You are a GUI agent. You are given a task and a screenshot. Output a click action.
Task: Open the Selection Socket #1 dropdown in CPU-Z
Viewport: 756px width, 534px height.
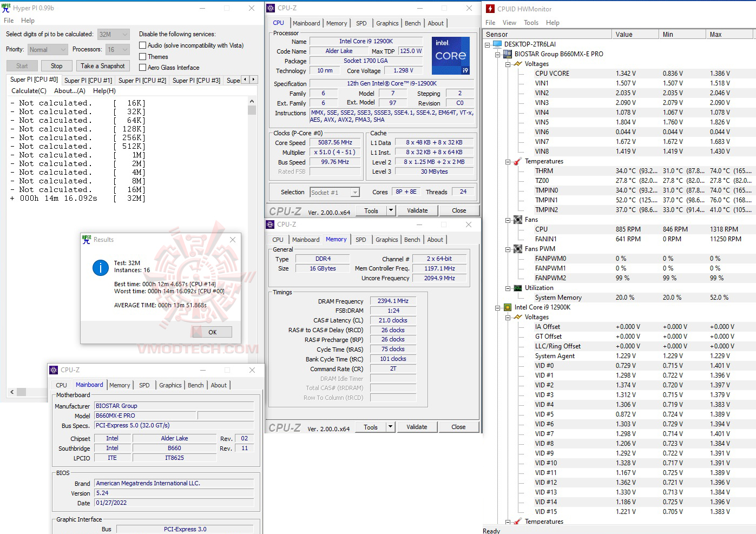pos(334,193)
